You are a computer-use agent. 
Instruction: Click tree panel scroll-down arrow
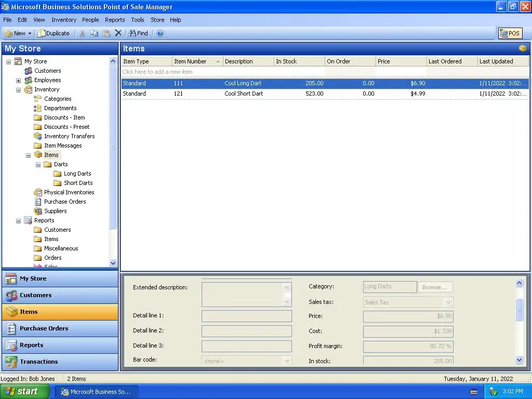tap(113, 263)
